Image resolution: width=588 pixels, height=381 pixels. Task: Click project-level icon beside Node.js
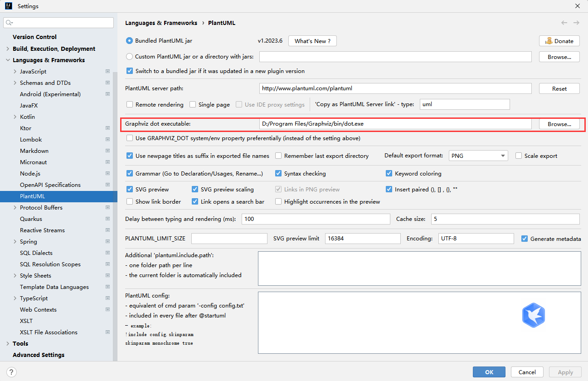pyautogui.click(x=107, y=174)
